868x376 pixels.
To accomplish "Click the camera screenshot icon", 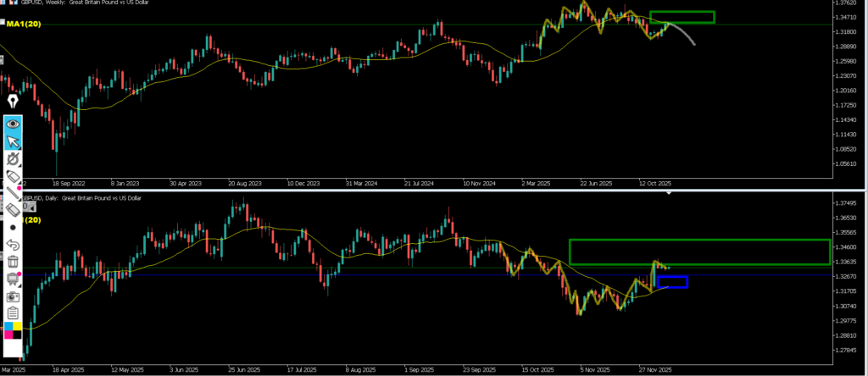I will click(14, 296).
